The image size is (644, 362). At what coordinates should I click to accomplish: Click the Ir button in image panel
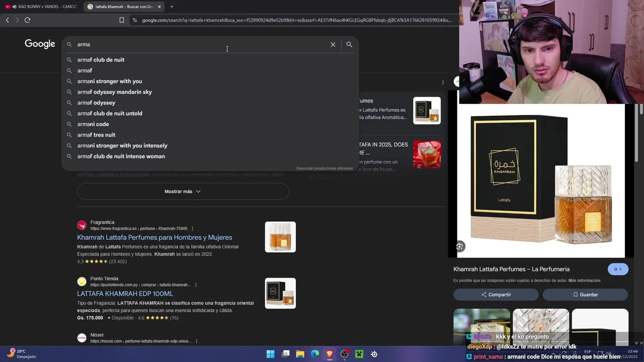pos(618,269)
